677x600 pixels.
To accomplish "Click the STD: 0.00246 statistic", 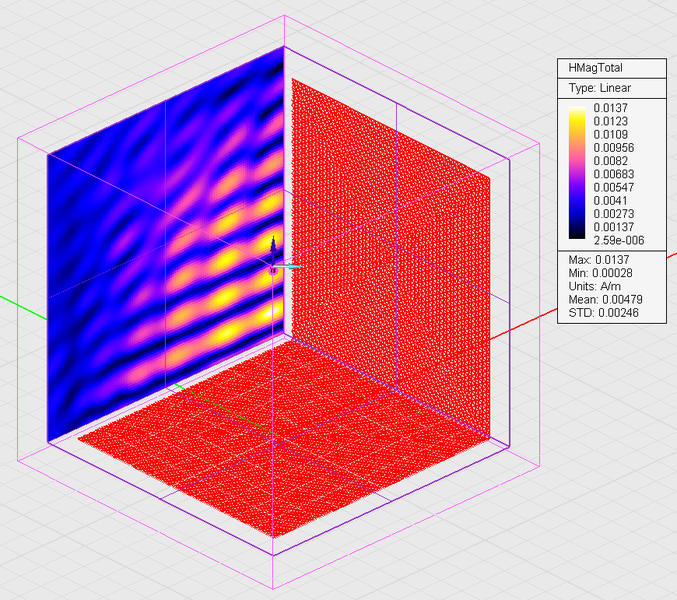I will [x=603, y=313].
